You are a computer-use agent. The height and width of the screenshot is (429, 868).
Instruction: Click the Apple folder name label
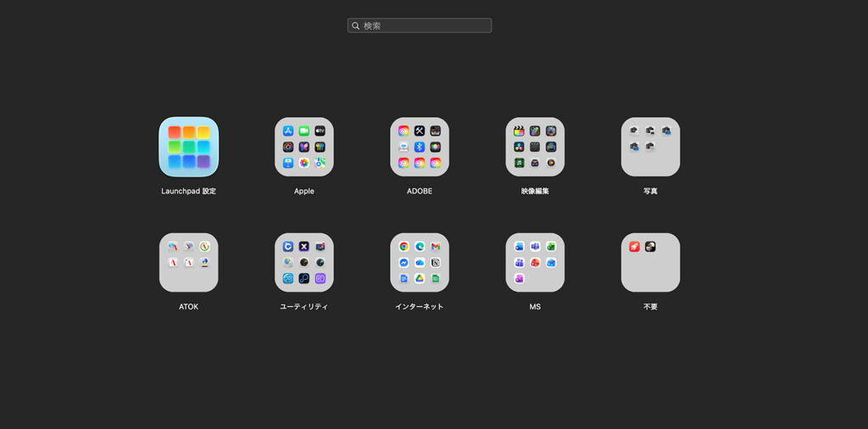303,192
